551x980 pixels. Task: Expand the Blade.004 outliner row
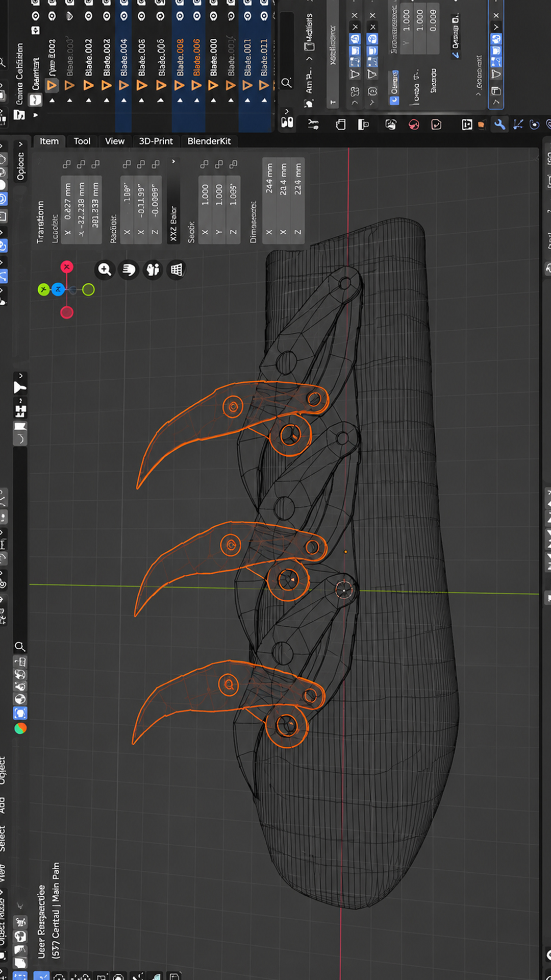pos(124,101)
